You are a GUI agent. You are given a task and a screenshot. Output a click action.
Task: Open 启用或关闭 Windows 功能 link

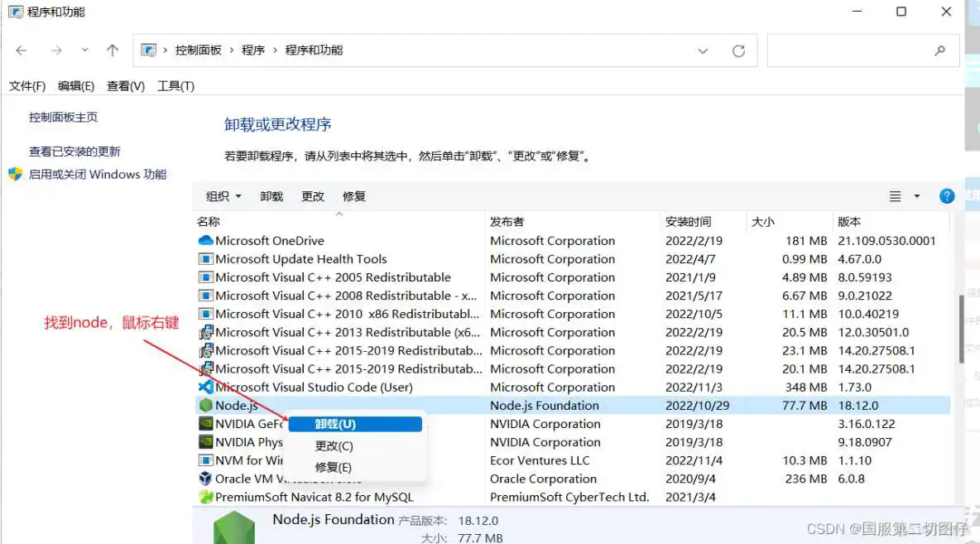98,174
